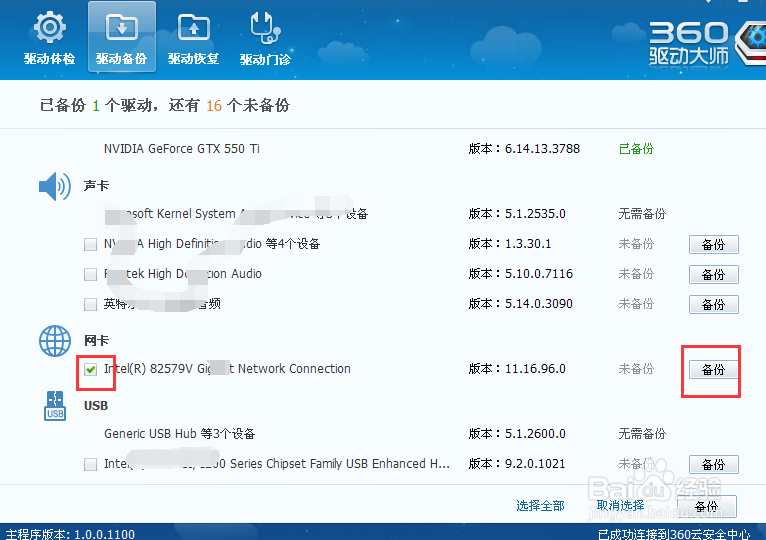
Task: Click the 网卡 category heading
Action: pyautogui.click(x=96, y=340)
